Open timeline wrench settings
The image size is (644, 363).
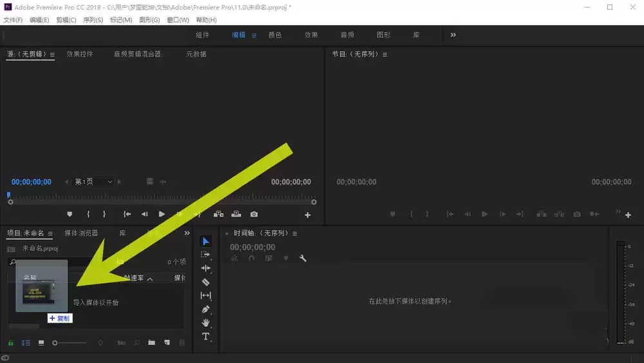click(303, 258)
